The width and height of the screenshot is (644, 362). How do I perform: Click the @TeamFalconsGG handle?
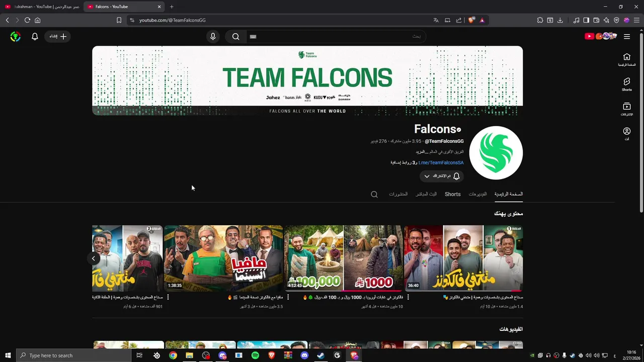444,141
